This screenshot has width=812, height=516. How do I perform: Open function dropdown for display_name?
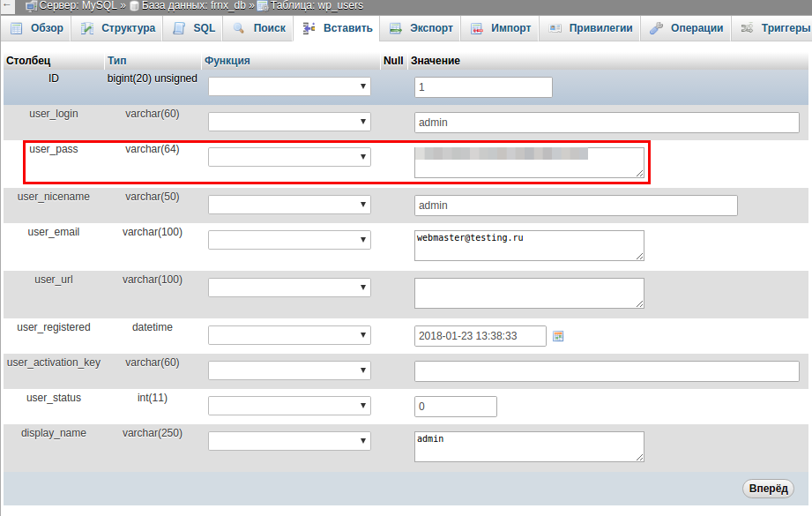[289, 441]
